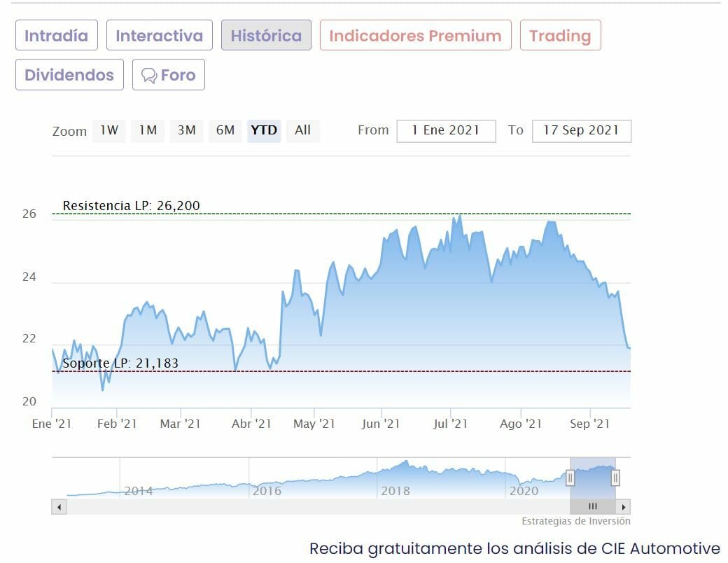
Task: Show the full history with All
Action: pyautogui.click(x=302, y=130)
